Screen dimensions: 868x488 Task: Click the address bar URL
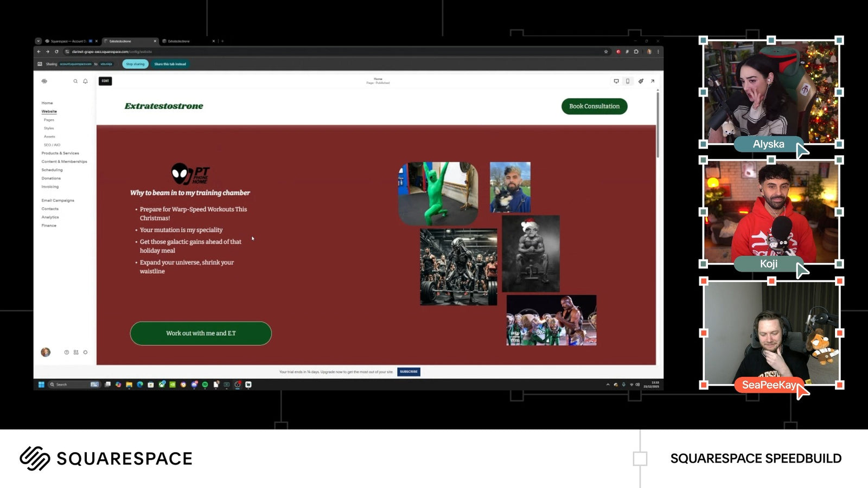tap(112, 52)
